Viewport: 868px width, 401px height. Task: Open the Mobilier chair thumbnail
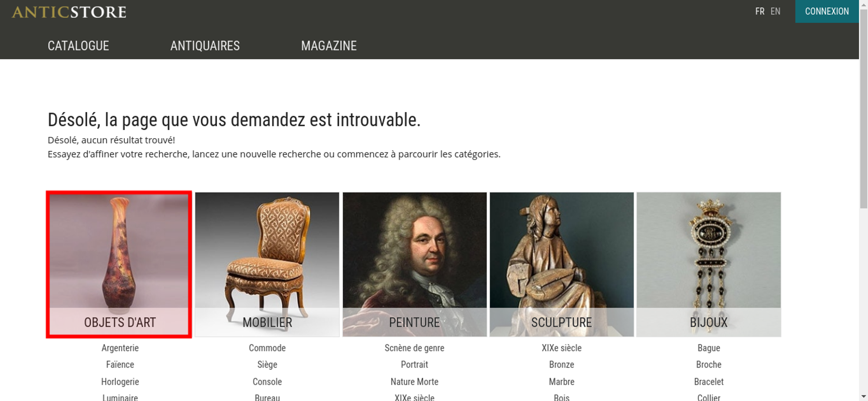[267, 264]
